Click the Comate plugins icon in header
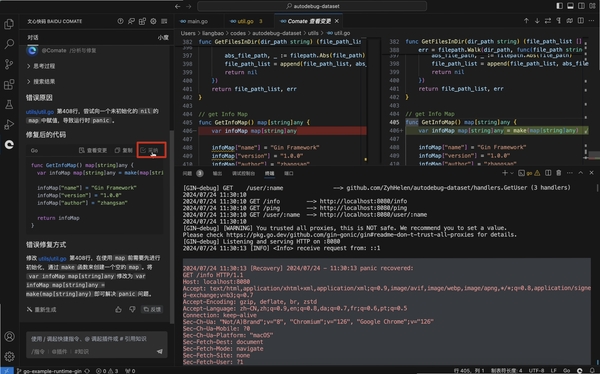Viewport: 600px width, 374px height. (142, 21)
